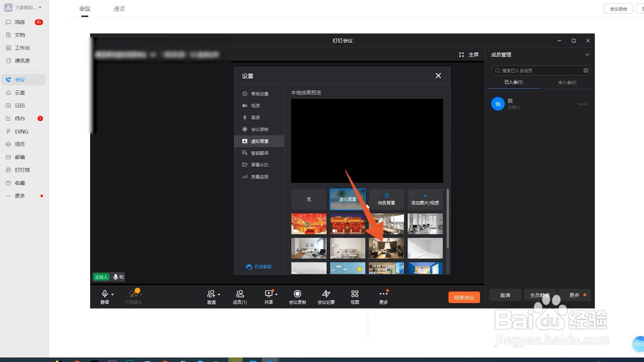
Task: Switch to the 通话 tab
Action: point(119,8)
